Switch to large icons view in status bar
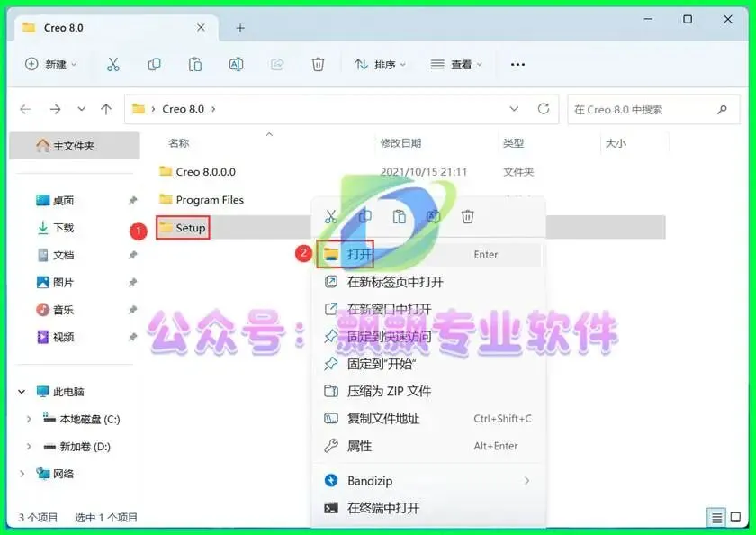The width and height of the screenshot is (756, 535). click(x=735, y=518)
